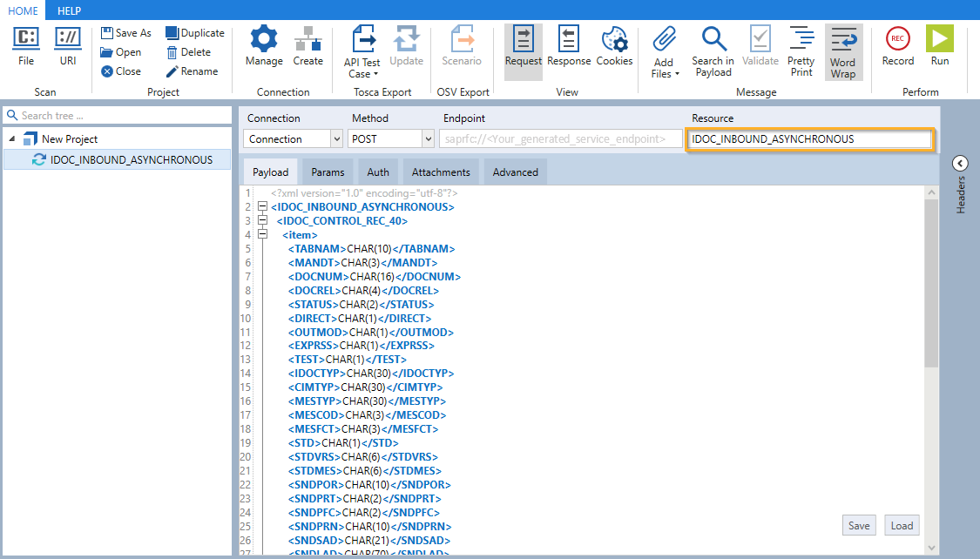Open the Method POST dropdown
980x559 pixels.
[x=427, y=138]
